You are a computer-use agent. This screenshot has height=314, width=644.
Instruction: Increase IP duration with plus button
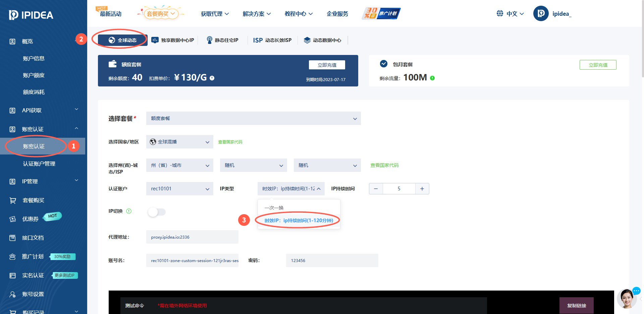point(422,189)
